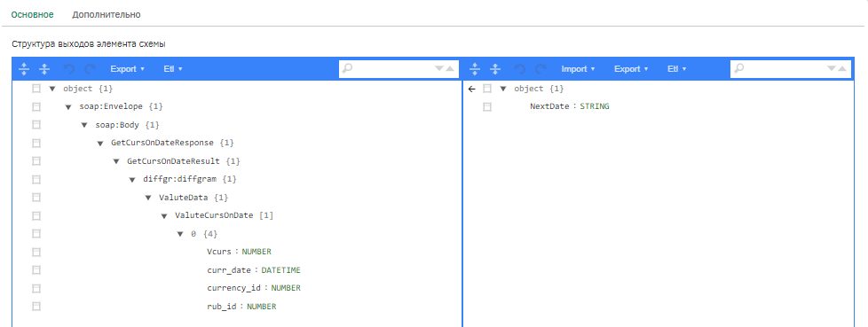Tick checkbox for GetCursOnDateResponse row
The width and height of the screenshot is (868, 327).
(36, 143)
